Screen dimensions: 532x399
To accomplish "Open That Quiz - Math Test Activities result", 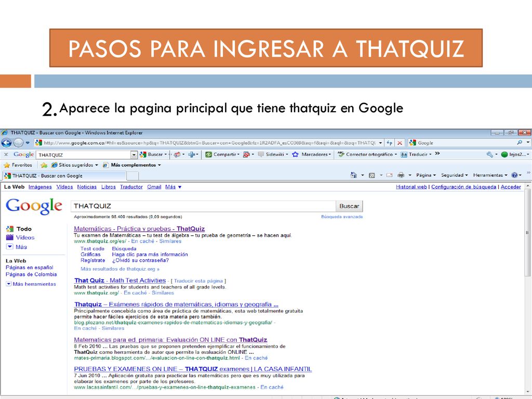I will point(120,281).
